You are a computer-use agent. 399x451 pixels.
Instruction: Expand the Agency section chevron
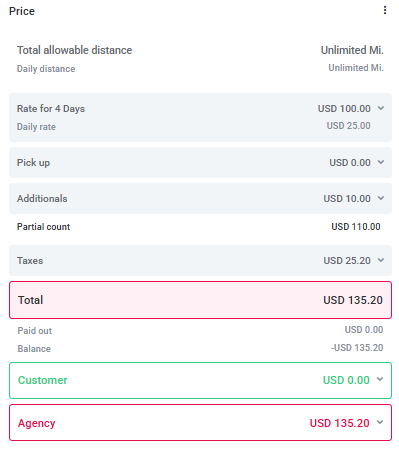click(x=380, y=422)
